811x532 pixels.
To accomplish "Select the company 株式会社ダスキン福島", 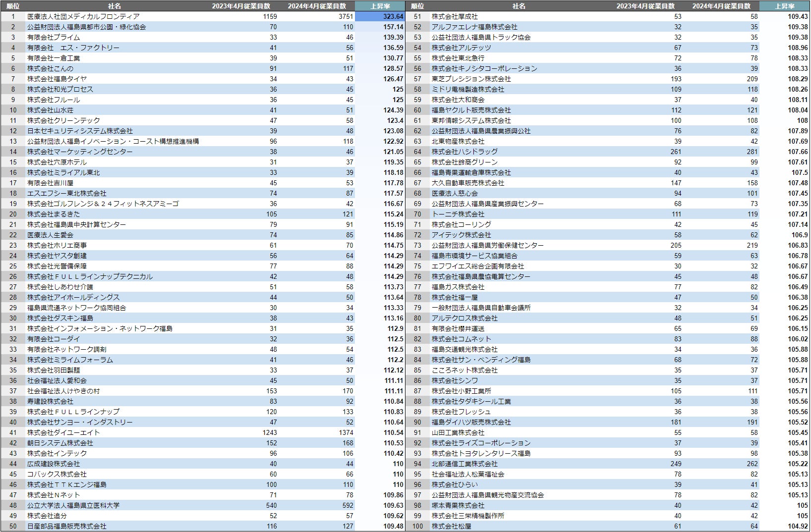I will [60, 318].
